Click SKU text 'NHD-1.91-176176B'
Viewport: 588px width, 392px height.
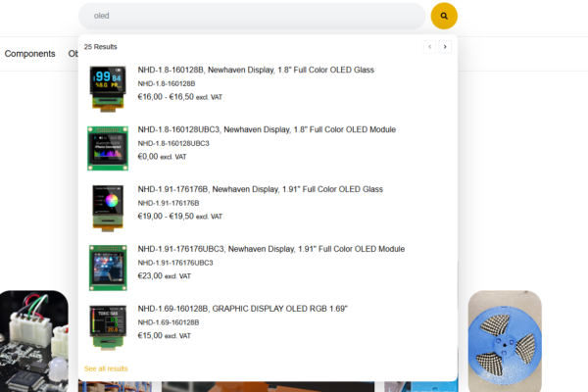point(169,203)
